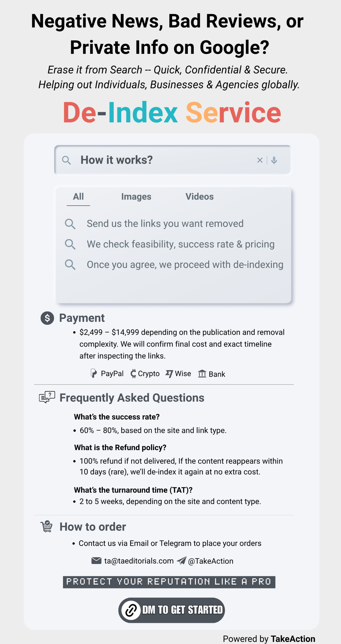Viewport: 341px width, 644px height.
Task: Click the PayPal logo icon
Action: pos(94,373)
